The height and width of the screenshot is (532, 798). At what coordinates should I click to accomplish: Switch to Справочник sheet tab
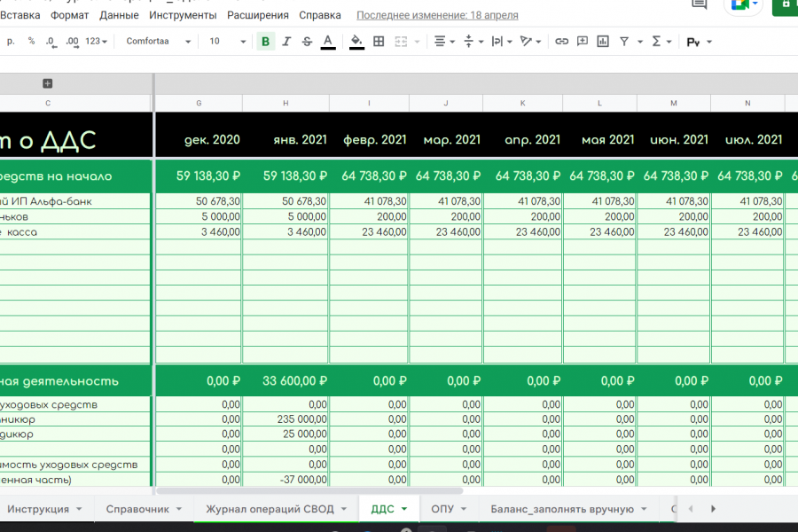137,509
